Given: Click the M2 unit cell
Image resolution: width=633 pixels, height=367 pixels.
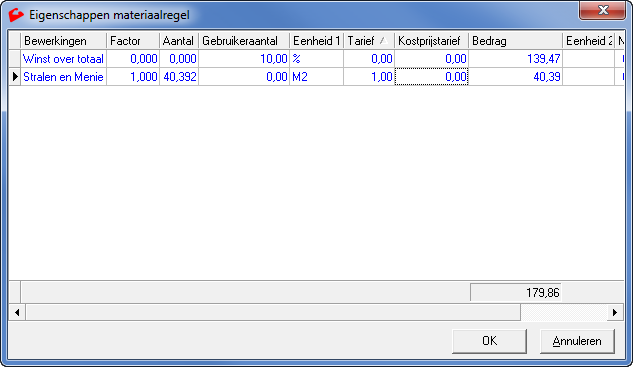Looking at the screenshot, I should click(x=316, y=77).
